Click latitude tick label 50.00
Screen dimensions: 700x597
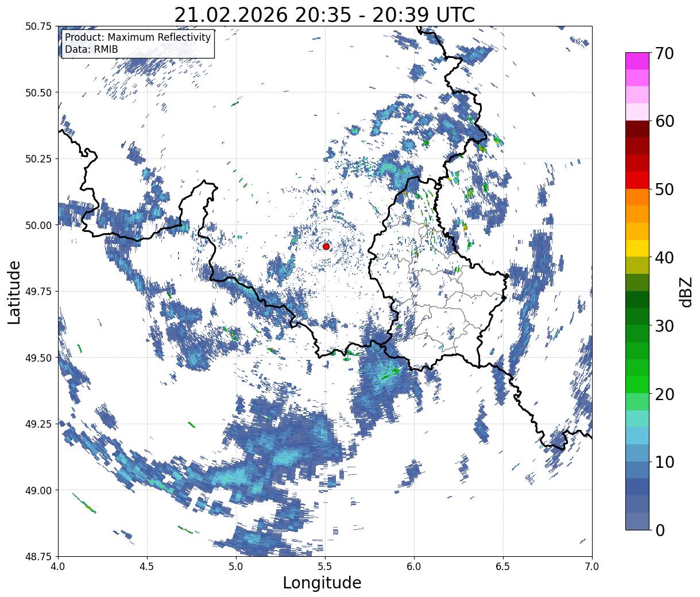(38, 225)
